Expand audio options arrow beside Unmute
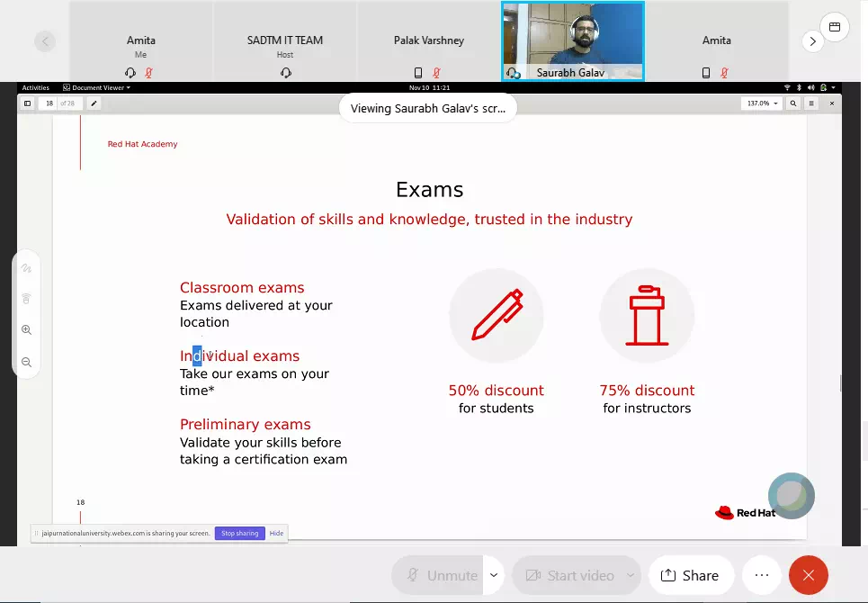 tap(494, 575)
